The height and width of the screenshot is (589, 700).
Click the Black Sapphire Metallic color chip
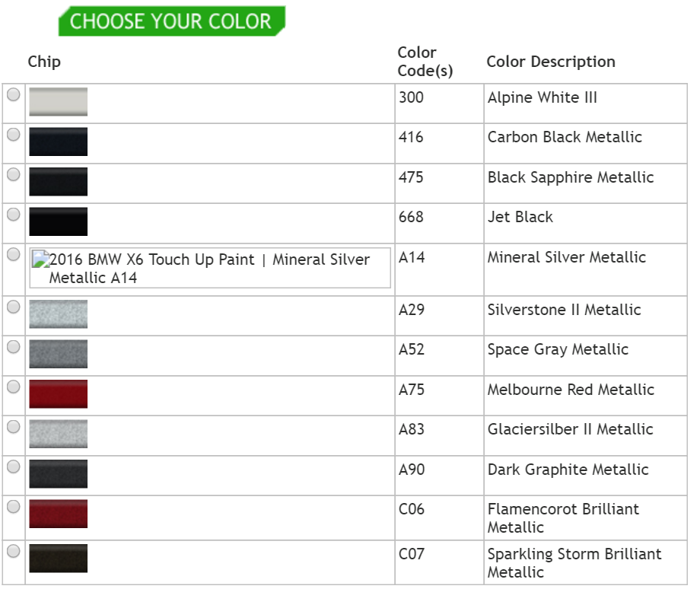click(x=58, y=182)
